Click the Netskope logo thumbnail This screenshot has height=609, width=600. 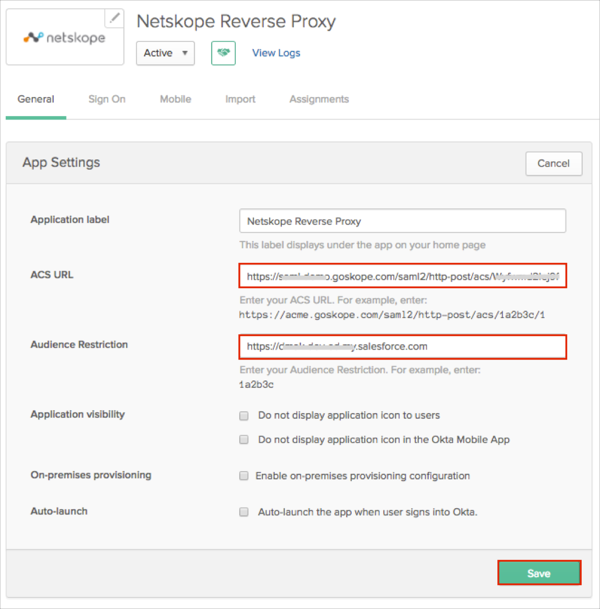pos(62,38)
